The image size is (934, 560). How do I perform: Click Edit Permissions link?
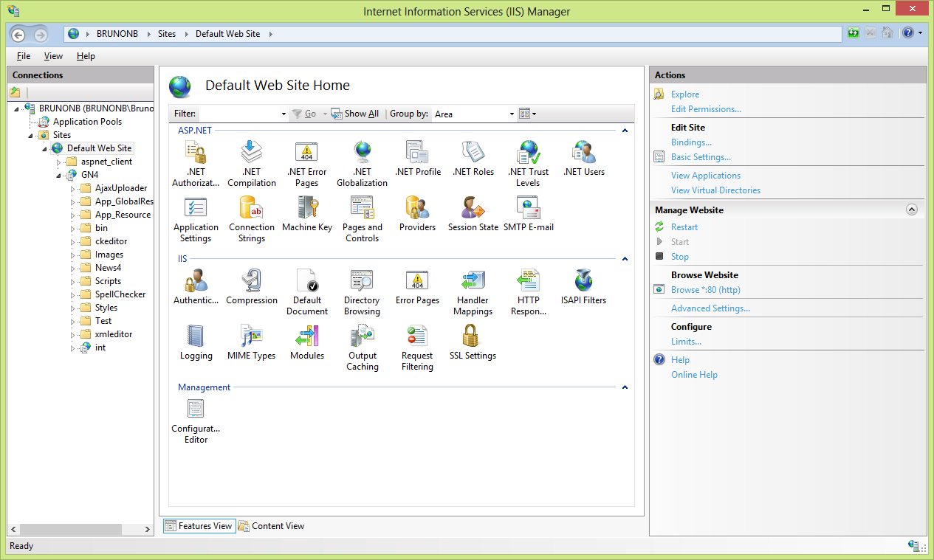pos(706,109)
